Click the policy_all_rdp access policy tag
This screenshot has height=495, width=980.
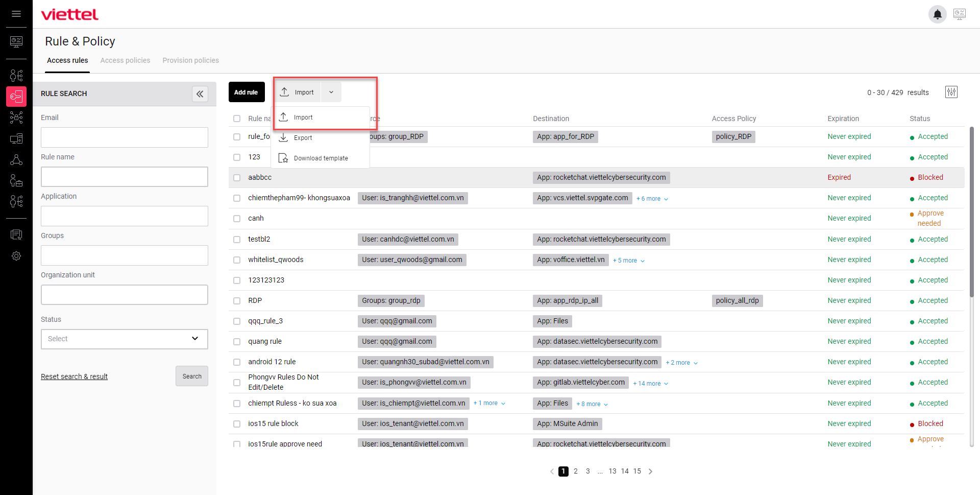[737, 300]
